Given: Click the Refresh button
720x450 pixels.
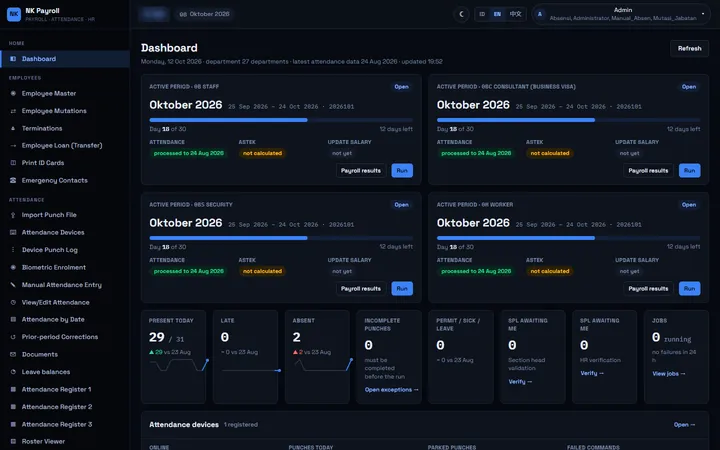Looking at the screenshot, I should [x=689, y=48].
